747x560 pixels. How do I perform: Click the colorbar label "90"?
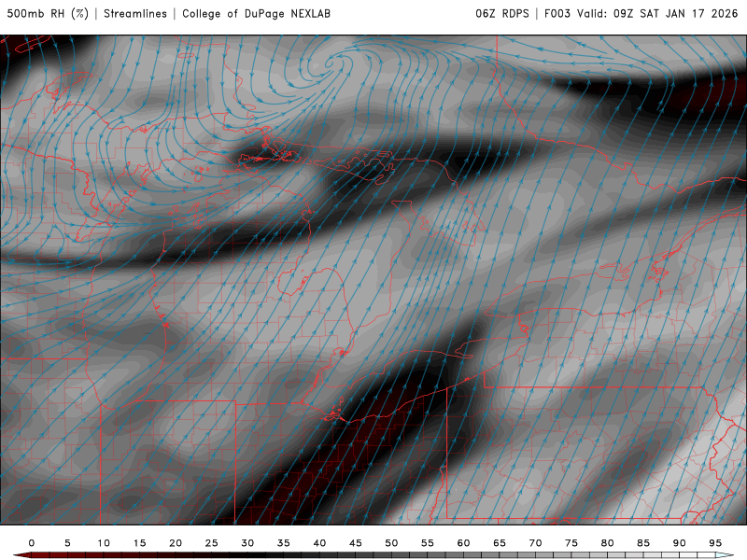[x=680, y=543]
